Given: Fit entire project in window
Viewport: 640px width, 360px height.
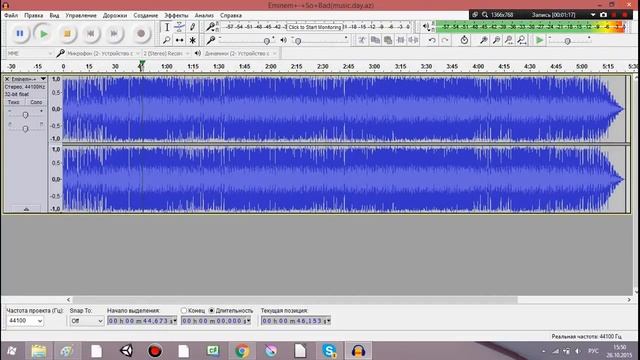Looking at the screenshot, I should pyautogui.click(x=522, y=40).
